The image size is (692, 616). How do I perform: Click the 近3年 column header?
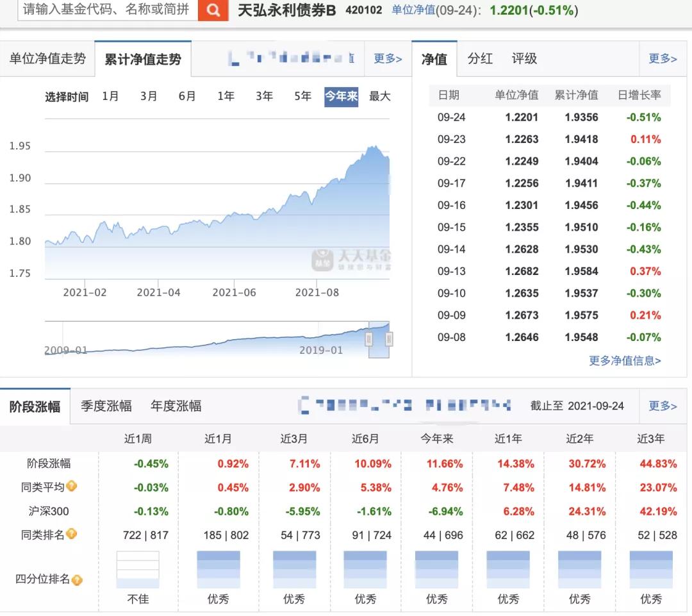[650, 438]
